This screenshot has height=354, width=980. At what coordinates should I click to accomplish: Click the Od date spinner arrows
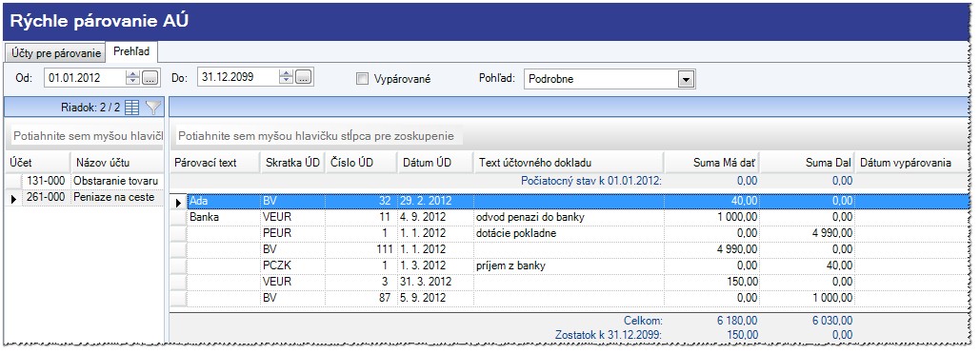(132, 77)
